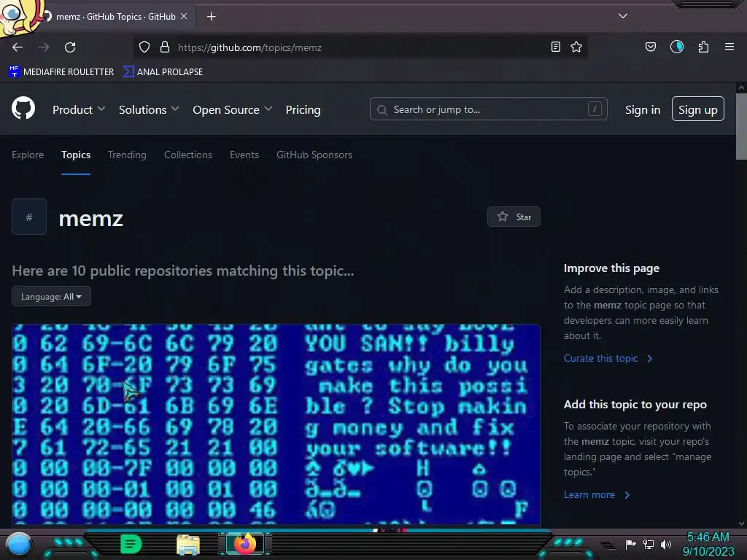Open the MEDIAFIRE ROULETTER bookmark
Image resolution: width=747 pixels, height=560 pixels.
(x=61, y=72)
